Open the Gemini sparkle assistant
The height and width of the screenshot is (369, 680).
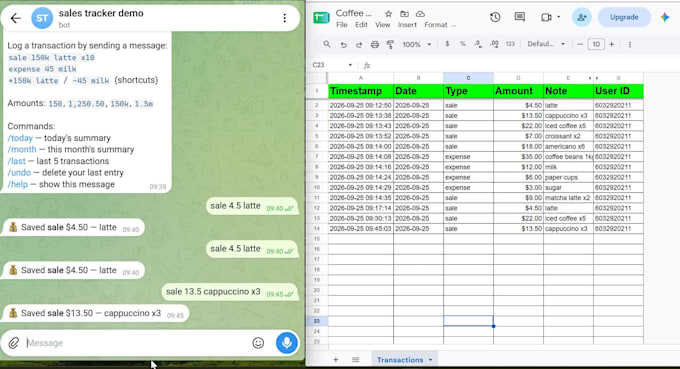664,17
